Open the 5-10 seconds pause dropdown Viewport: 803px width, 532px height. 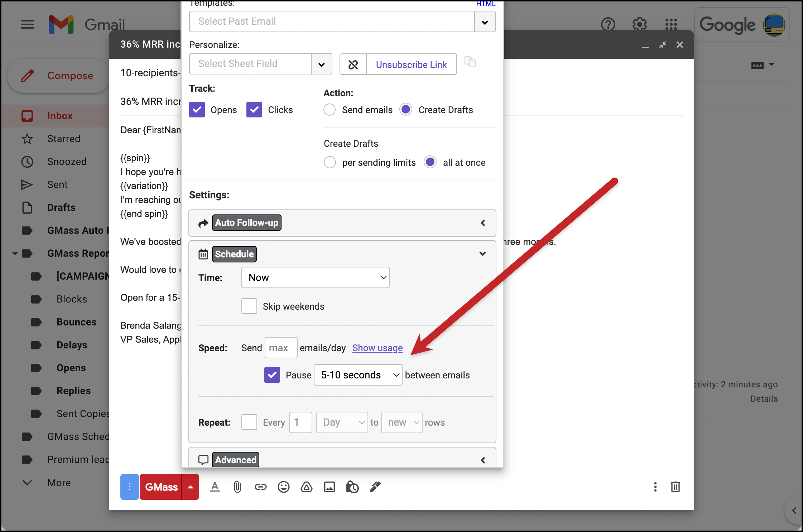(358, 375)
